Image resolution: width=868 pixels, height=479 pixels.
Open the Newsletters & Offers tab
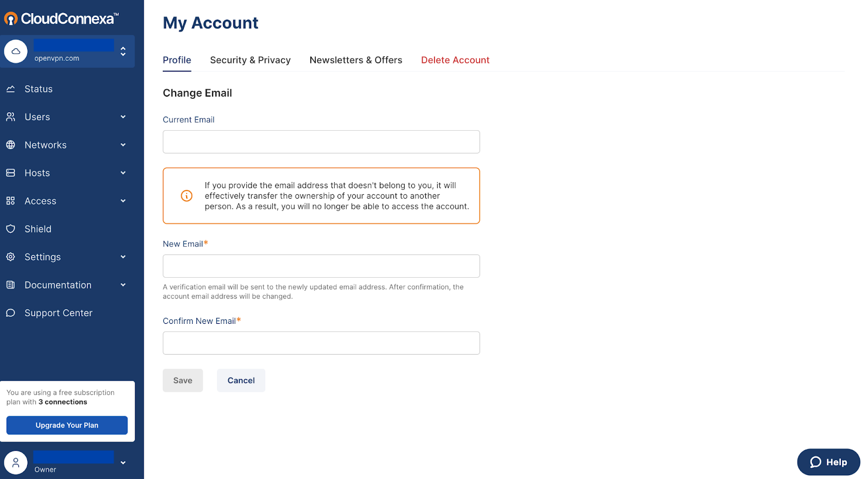[x=356, y=60]
